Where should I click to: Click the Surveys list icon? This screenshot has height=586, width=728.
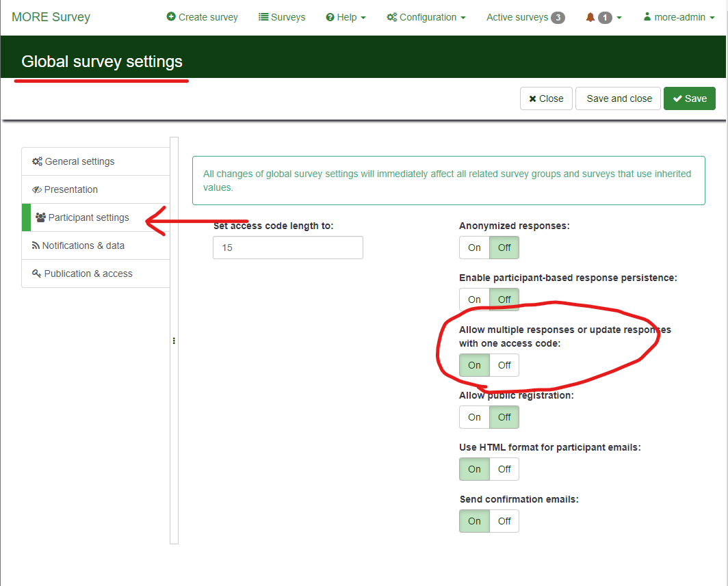pos(263,17)
